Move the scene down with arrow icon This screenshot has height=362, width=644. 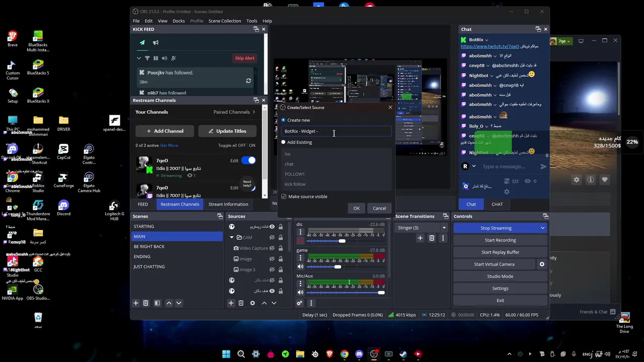tap(179, 303)
